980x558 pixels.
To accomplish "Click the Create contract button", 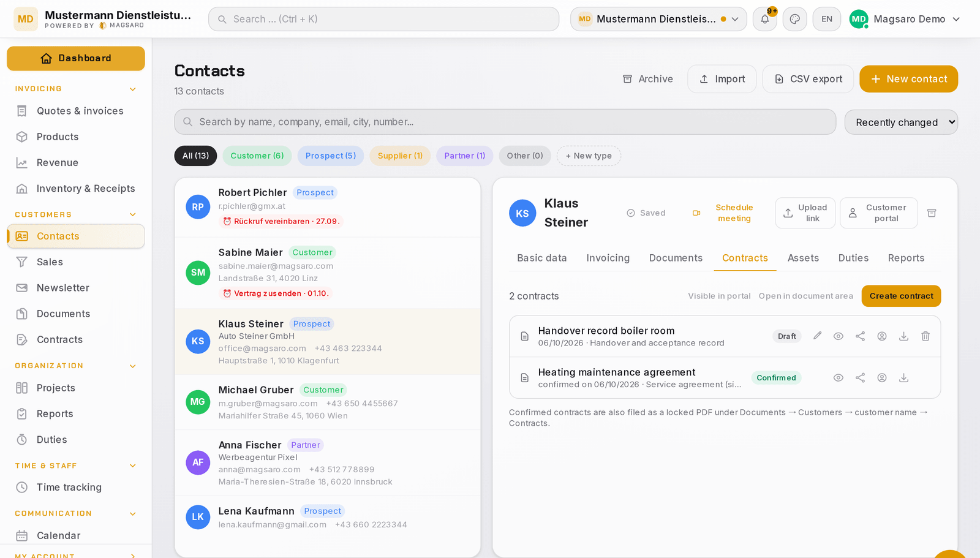I will 901,296.
